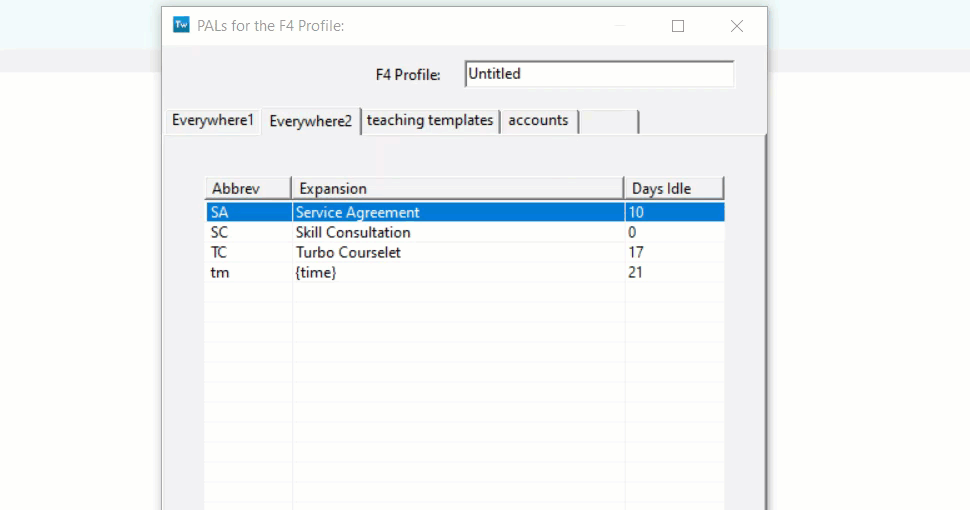Viewport: 970px width, 510px height.
Task: Sort by the Expansion column header
Action: tap(458, 188)
